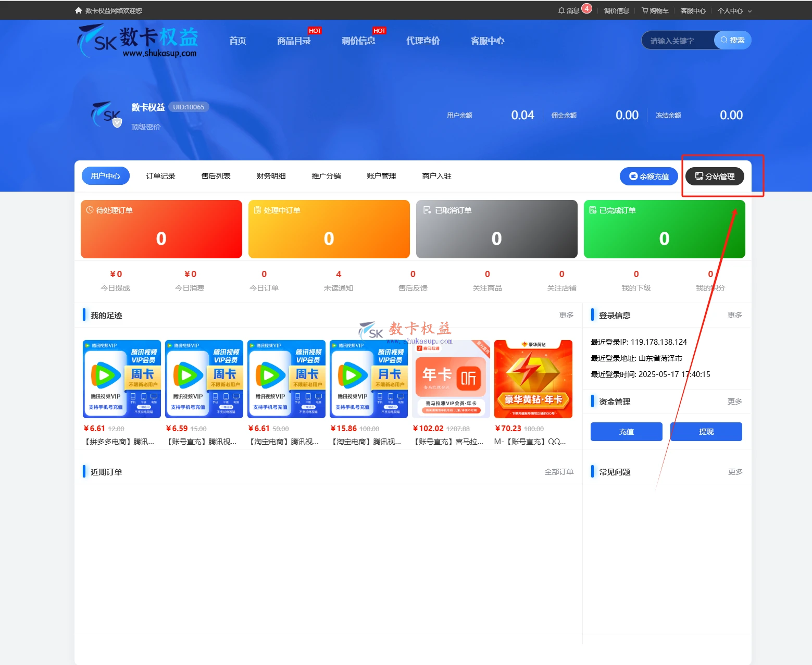Open 代理查价 navigation item
Viewport: 812px width, 665px height.
(x=423, y=41)
